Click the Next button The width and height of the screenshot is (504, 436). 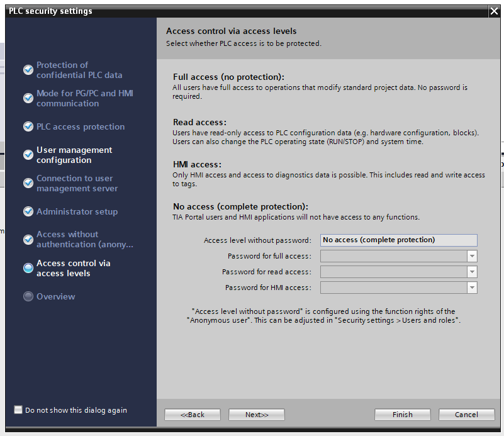[x=256, y=415]
